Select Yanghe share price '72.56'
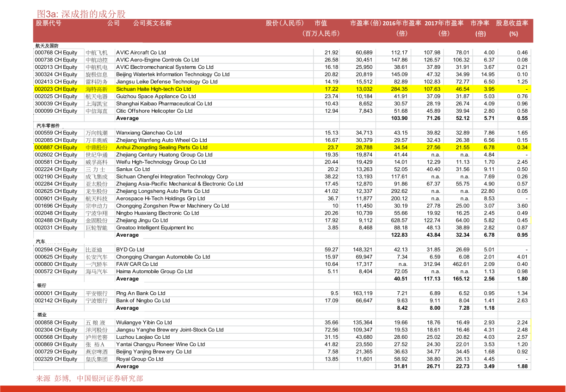 (332, 330)
